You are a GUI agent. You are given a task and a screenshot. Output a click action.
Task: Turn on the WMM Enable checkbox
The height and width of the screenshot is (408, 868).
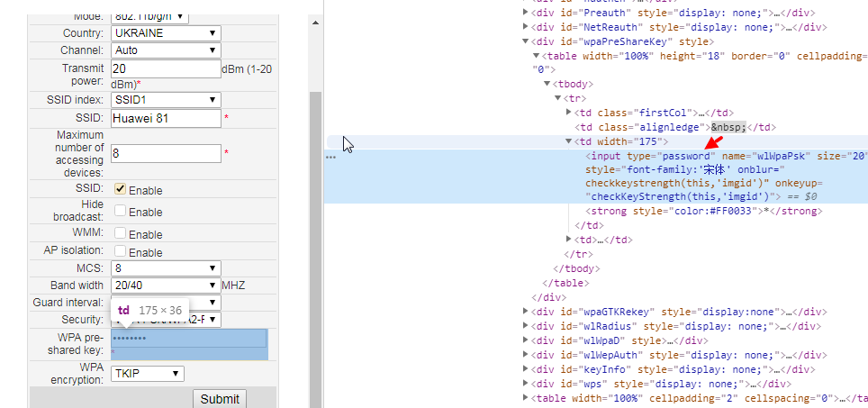tap(120, 233)
